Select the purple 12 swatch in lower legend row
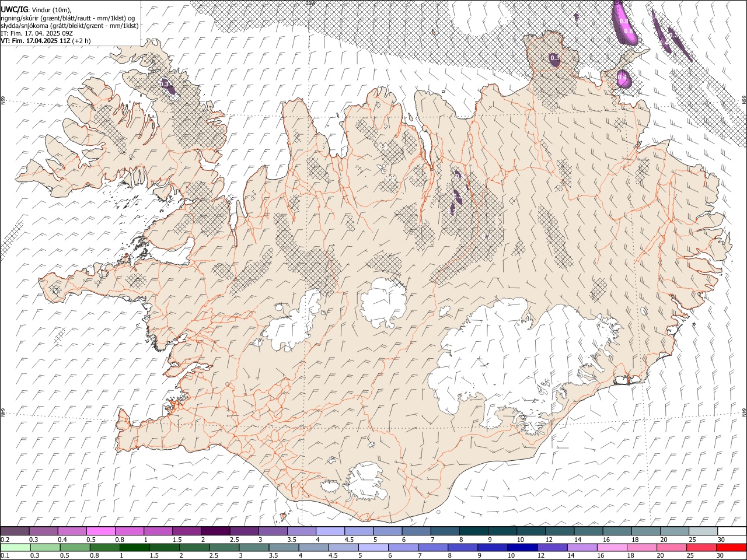The height and width of the screenshot is (560, 747). pyautogui.click(x=552, y=548)
